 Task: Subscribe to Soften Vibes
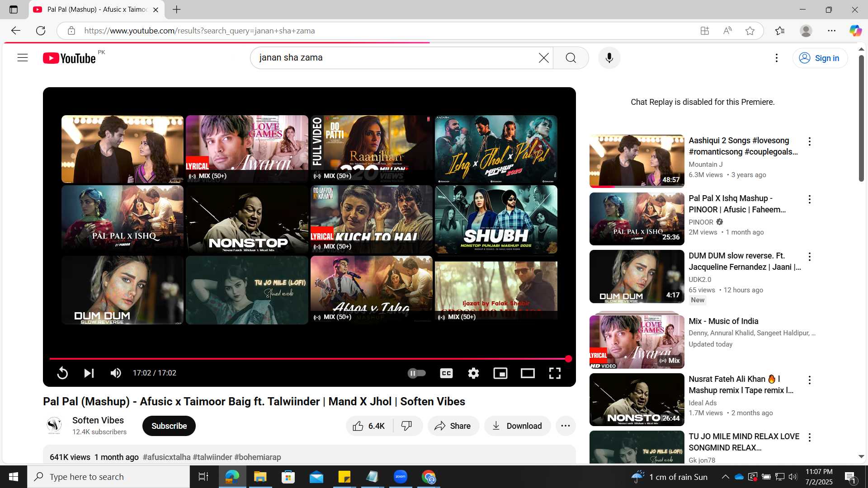[169, 426]
